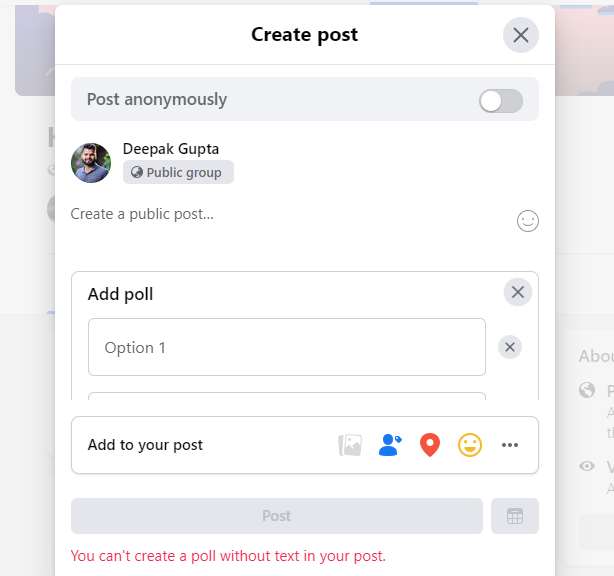Click the second poll option field
Image resolution: width=614 pixels, height=576 pixels.
(286, 396)
